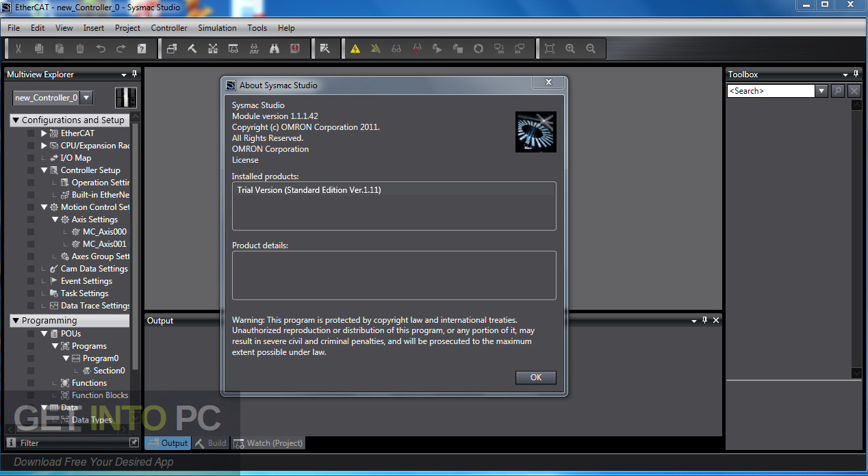
Task: Click the Sysmac logo image in the About dialog
Action: coord(535,132)
